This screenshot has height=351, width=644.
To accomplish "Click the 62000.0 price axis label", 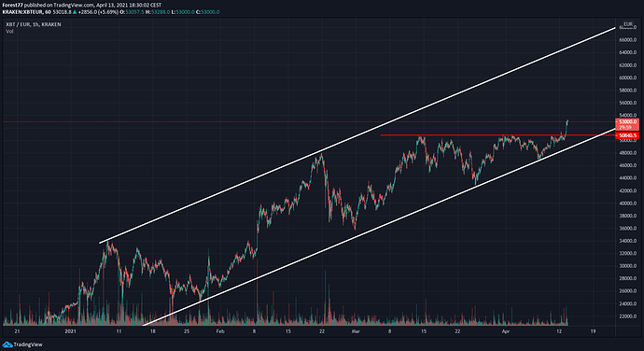I will (x=627, y=65).
